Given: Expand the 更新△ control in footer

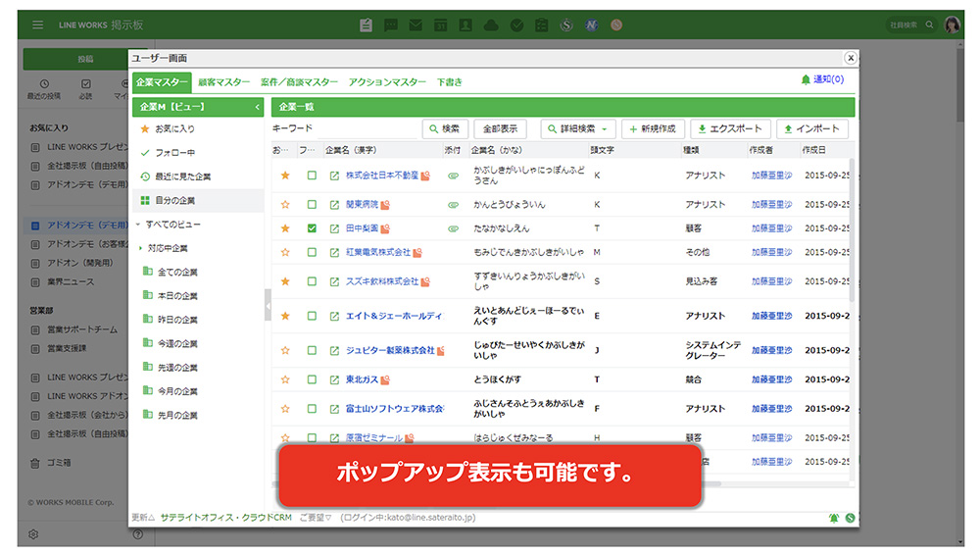Looking at the screenshot, I should [142, 518].
